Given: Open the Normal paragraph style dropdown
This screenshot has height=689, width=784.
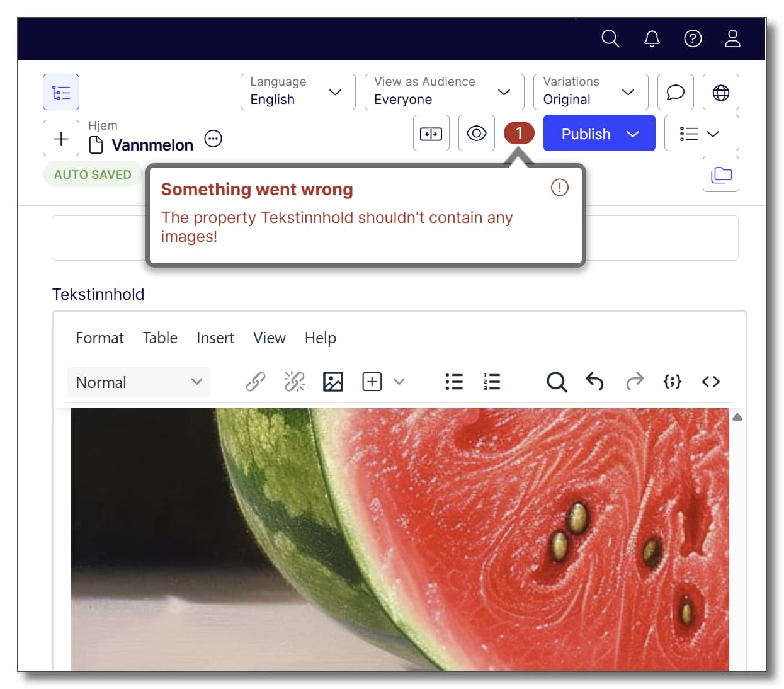Looking at the screenshot, I should pos(138,382).
